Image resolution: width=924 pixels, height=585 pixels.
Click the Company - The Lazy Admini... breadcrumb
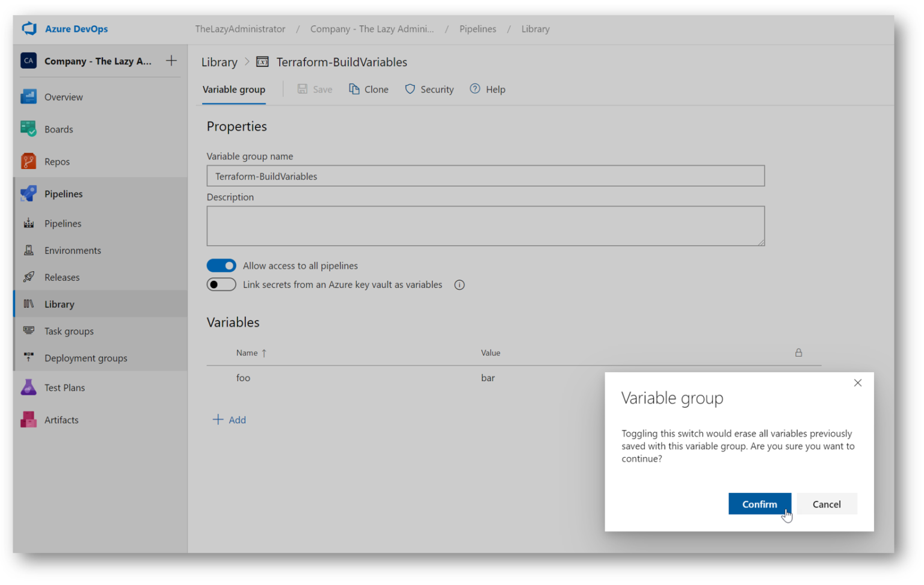tap(372, 29)
